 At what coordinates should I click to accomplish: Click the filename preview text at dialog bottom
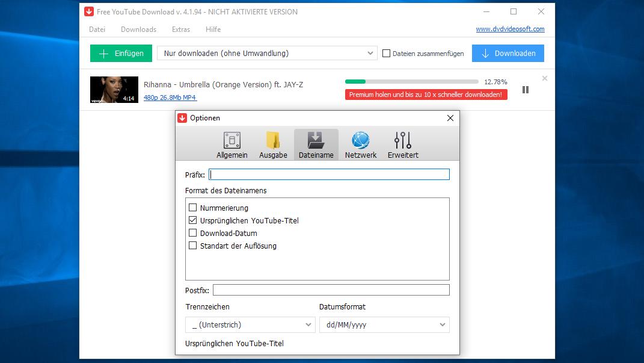click(235, 343)
